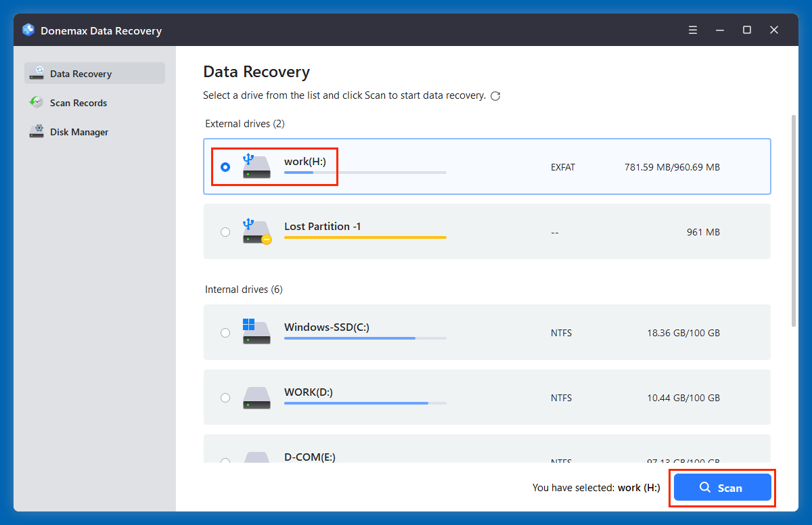This screenshot has height=525, width=812.
Task: Choose the Windows-SSD(C:) drive
Action: [225, 332]
